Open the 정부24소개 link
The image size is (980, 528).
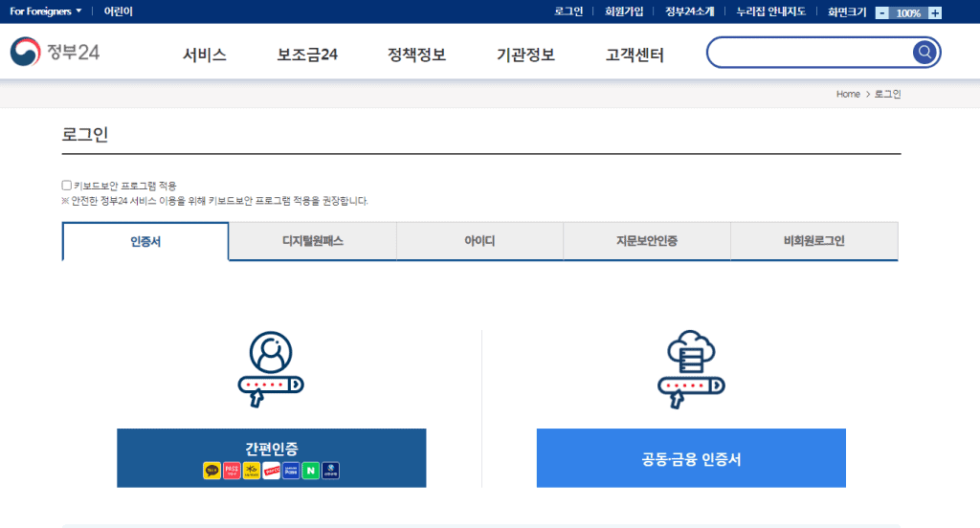689,11
